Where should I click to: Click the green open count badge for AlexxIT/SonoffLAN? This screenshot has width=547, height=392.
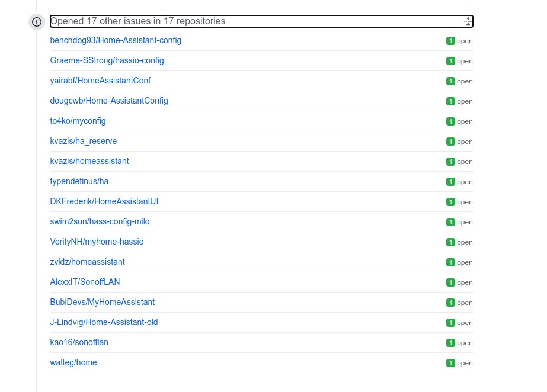tap(450, 282)
